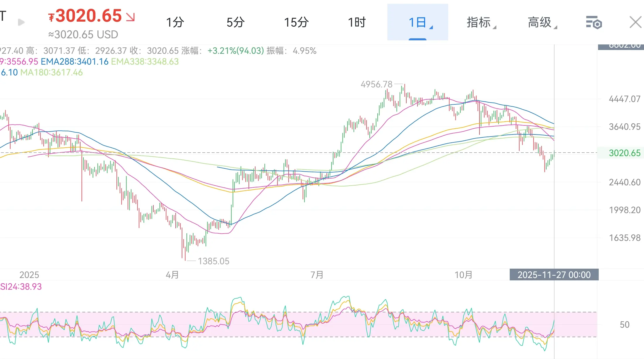Select the 1时 interval
This screenshot has height=359, width=644.
pos(357,22)
